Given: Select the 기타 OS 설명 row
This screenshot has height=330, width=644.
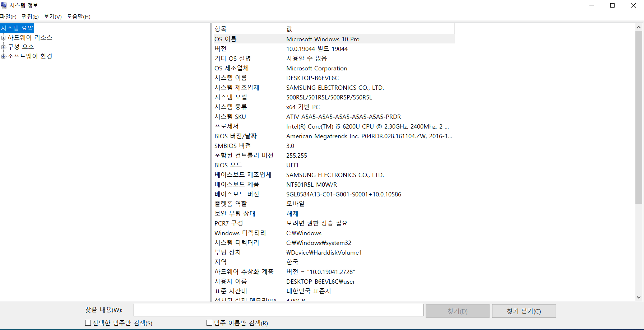Looking at the screenshot, I should click(x=333, y=58).
